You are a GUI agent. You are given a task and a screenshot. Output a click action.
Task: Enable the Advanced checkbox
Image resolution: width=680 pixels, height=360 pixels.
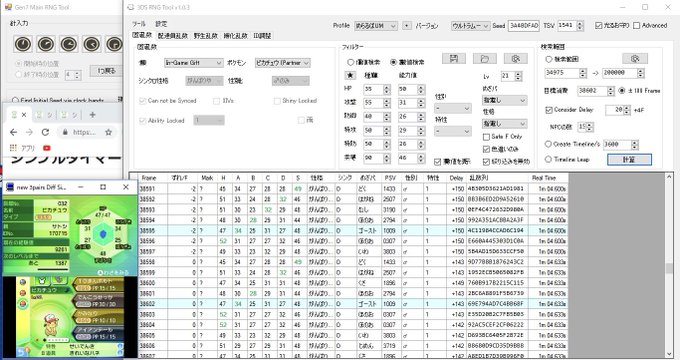(x=650, y=26)
